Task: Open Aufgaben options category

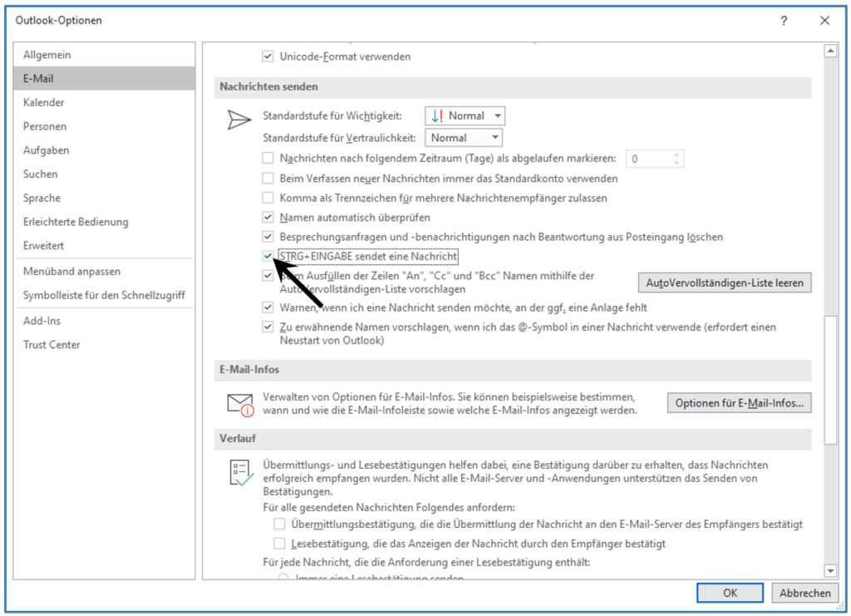Action: 104,150
